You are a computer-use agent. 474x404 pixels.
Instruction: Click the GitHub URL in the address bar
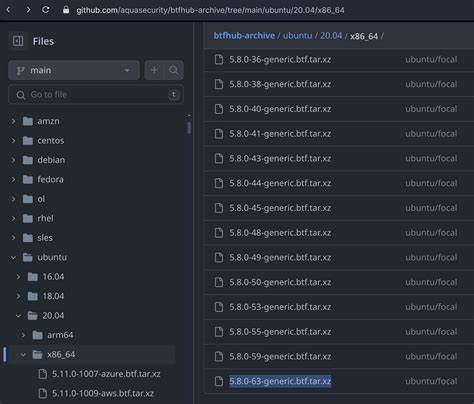click(210, 10)
